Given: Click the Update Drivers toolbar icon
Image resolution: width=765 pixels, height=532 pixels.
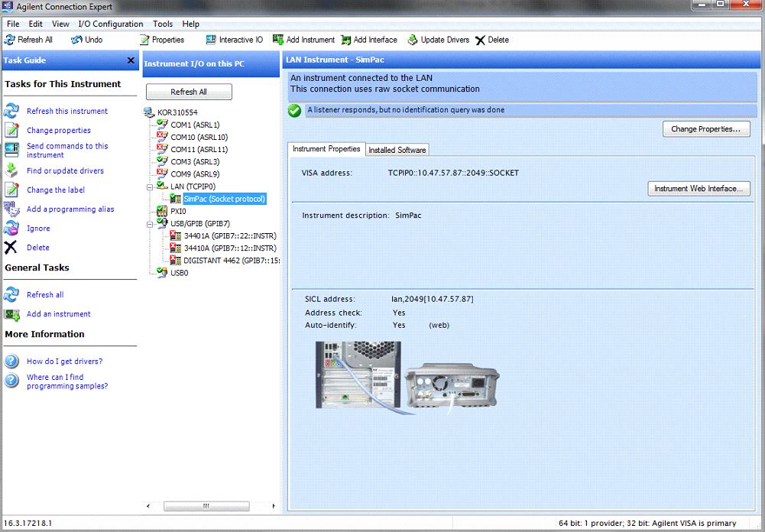Looking at the screenshot, I should tap(413, 40).
